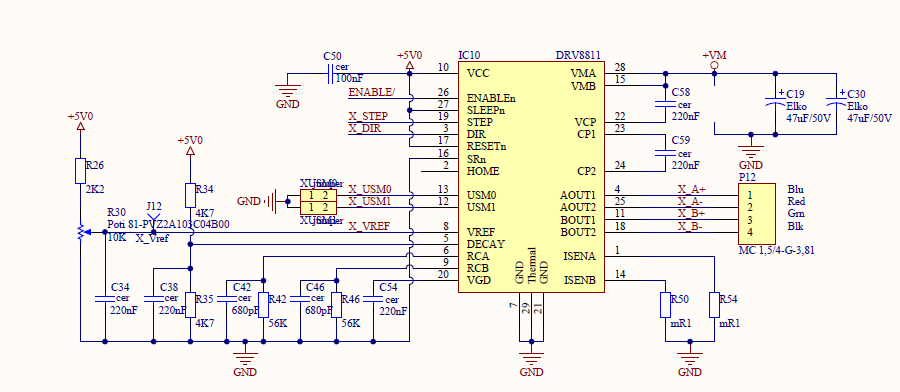Select the C46 capacitor symbol
Image resolution: width=900 pixels, height=392 pixels.
pos(300,298)
